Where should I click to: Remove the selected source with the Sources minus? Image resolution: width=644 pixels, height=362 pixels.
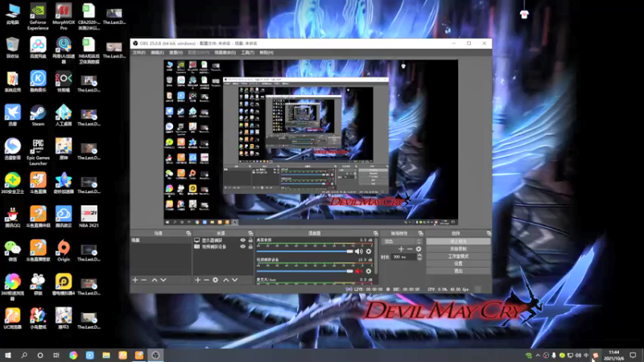pos(206,280)
